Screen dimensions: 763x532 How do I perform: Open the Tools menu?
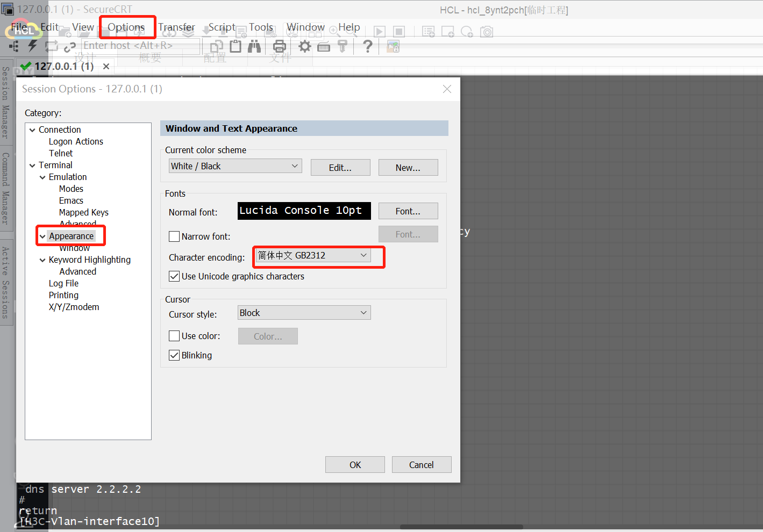(261, 27)
